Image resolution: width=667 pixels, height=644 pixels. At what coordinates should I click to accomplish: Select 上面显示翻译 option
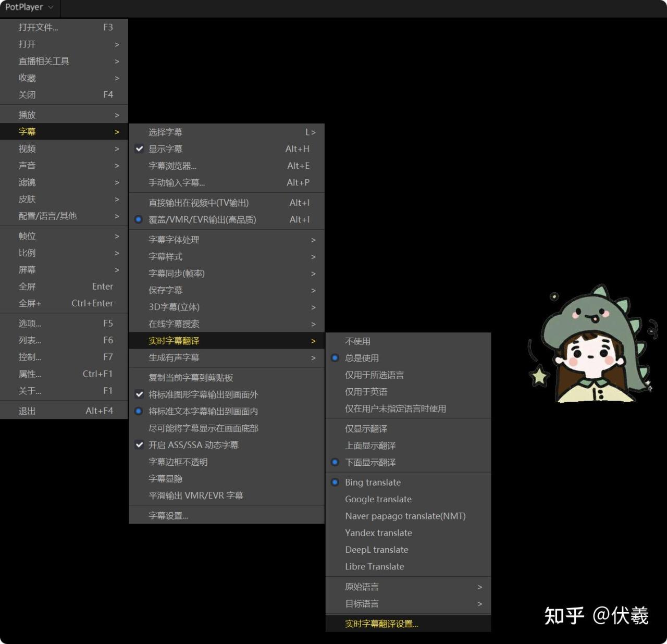tap(370, 445)
